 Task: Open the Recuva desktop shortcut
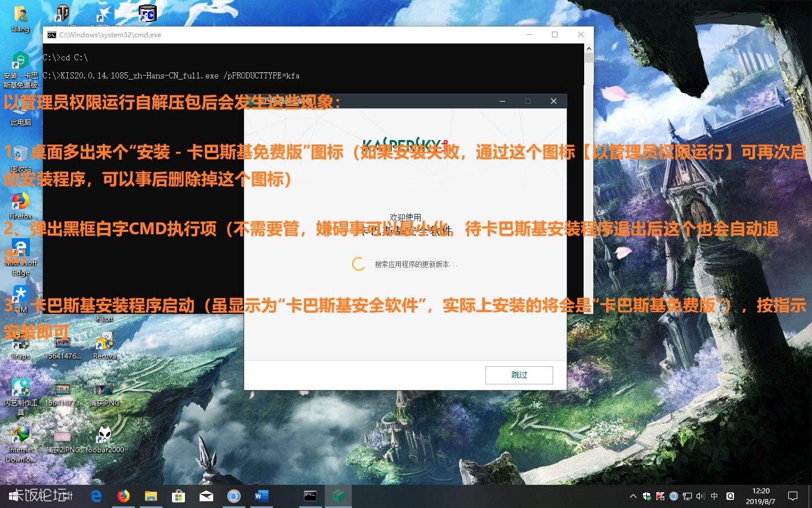coord(104,345)
